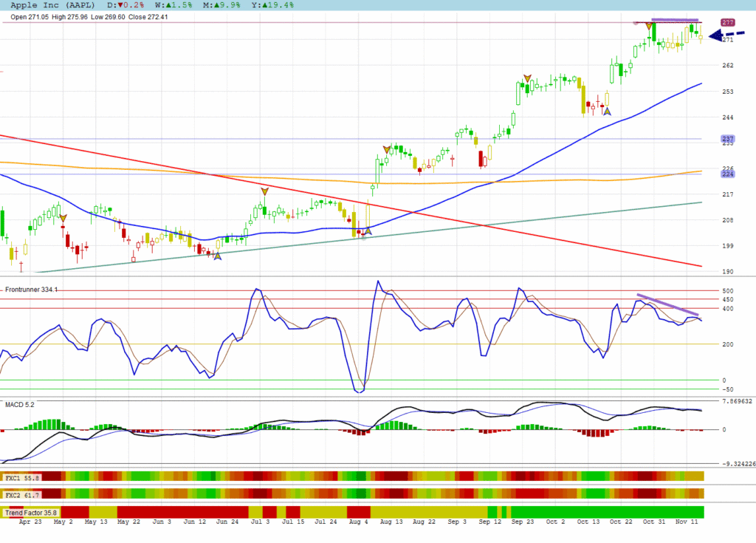
Task: Click the FXC2 61.7 label
Action: click(22, 494)
